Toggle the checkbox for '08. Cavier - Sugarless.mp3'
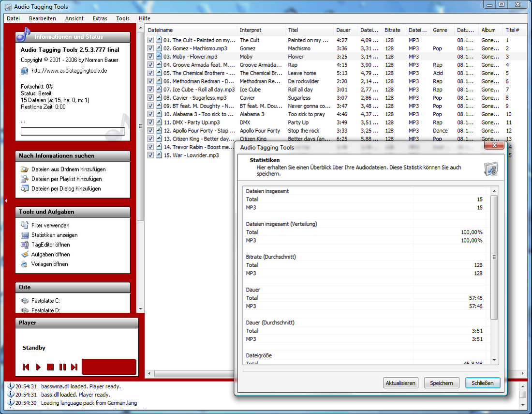Image resolution: width=532 pixels, height=414 pixels. pyautogui.click(x=150, y=98)
